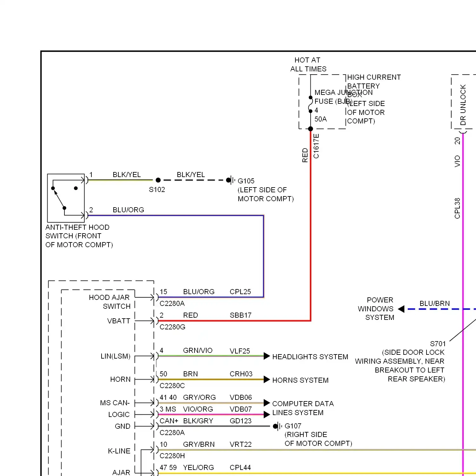Click the G107 ground label

[x=293, y=426]
